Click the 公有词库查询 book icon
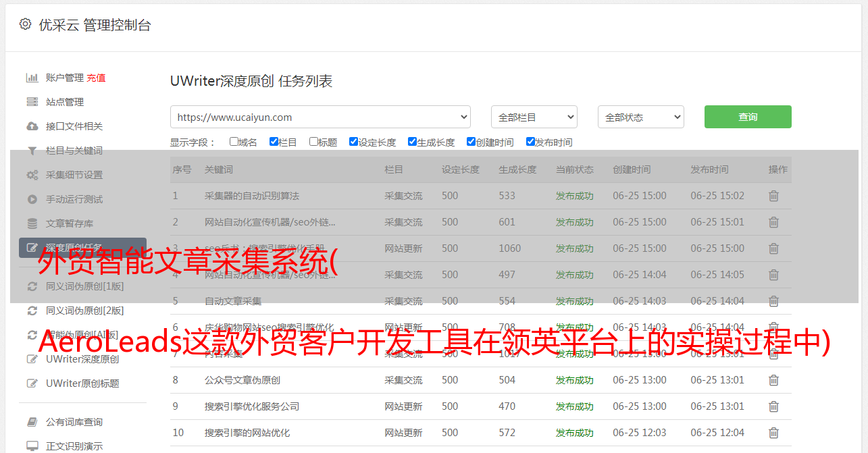This screenshot has height=453, width=868. pos(32,422)
